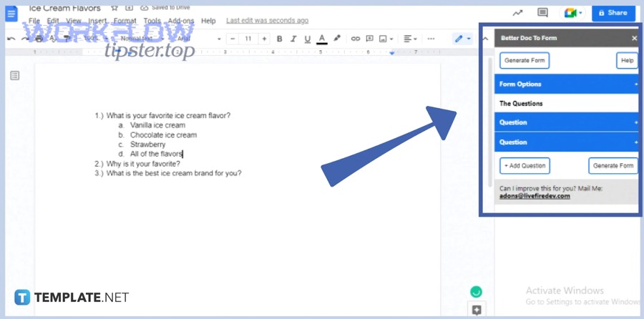
Task: Click the blue Share button
Action: (x=614, y=13)
